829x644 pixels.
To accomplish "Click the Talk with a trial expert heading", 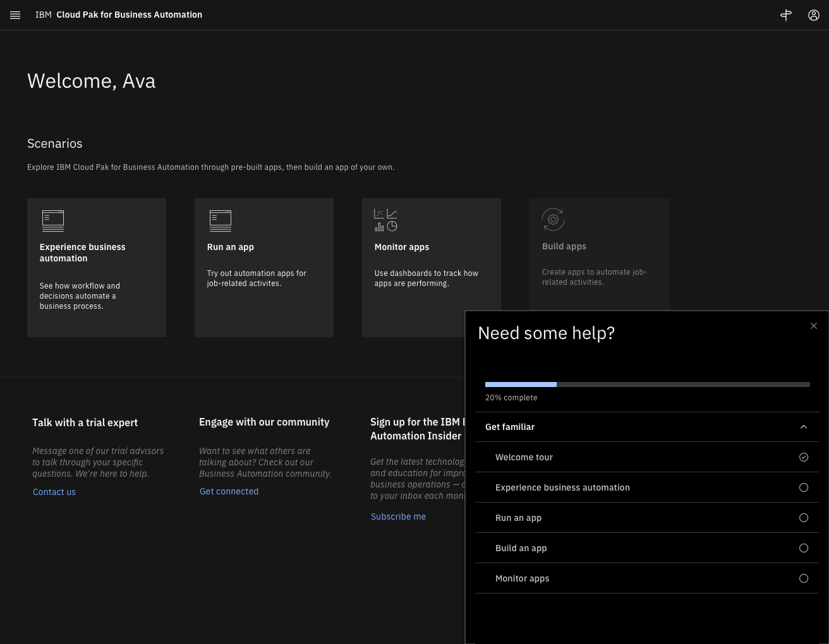I will [x=85, y=422].
